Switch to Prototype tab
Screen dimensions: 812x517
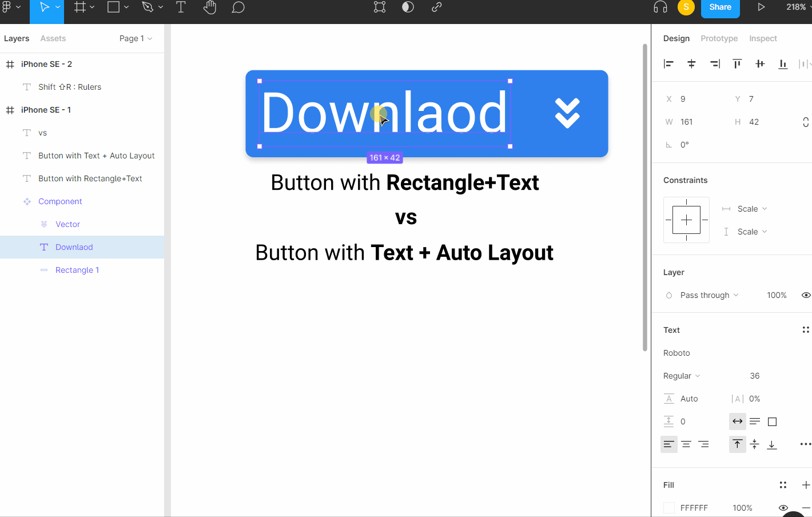click(x=719, y=38)
